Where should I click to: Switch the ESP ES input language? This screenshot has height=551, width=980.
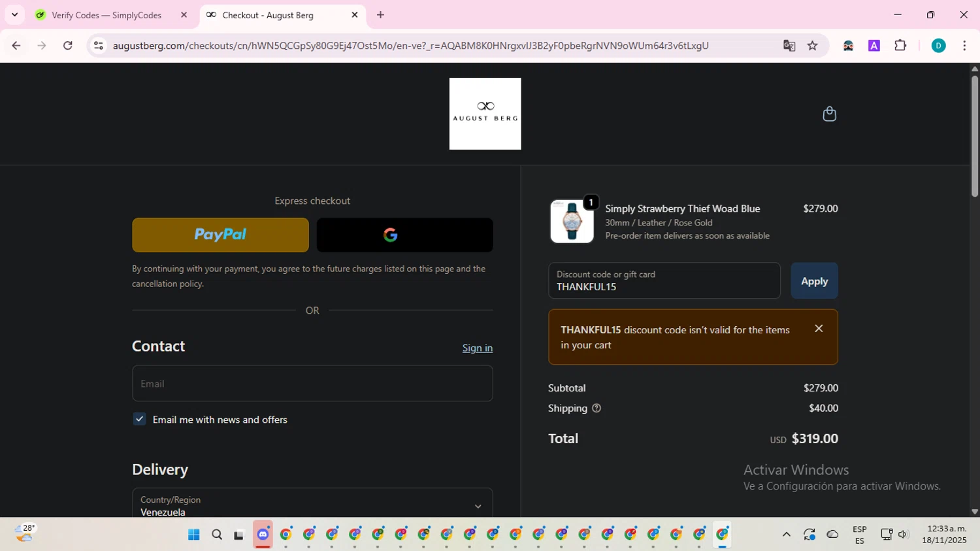coord(860,535)
